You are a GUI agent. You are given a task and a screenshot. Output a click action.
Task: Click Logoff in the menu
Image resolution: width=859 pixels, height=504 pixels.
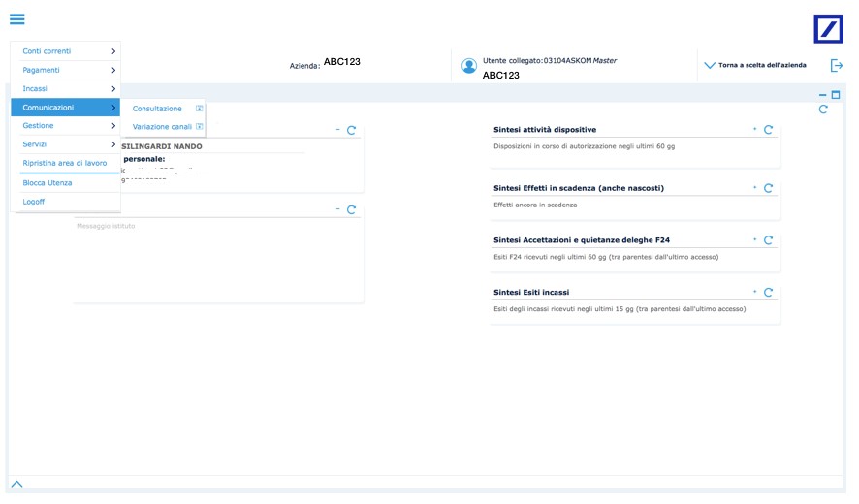(x=34, y=202)
